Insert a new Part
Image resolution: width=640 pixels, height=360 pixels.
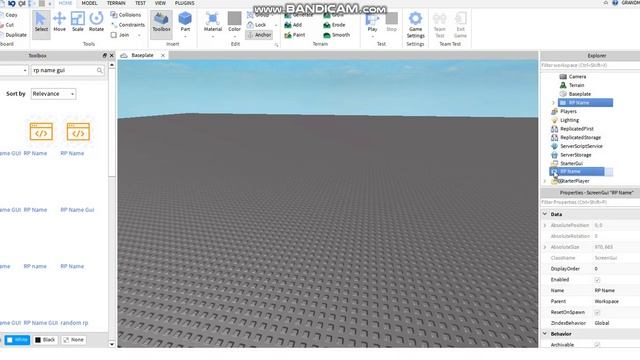(185, 22)
